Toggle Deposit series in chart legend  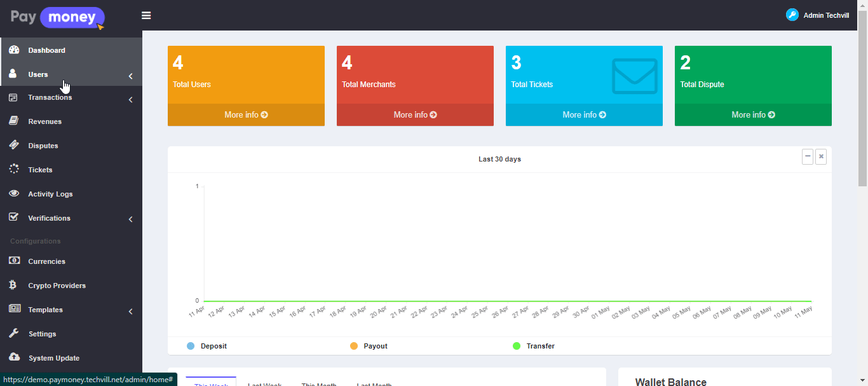tap(191, 346)
